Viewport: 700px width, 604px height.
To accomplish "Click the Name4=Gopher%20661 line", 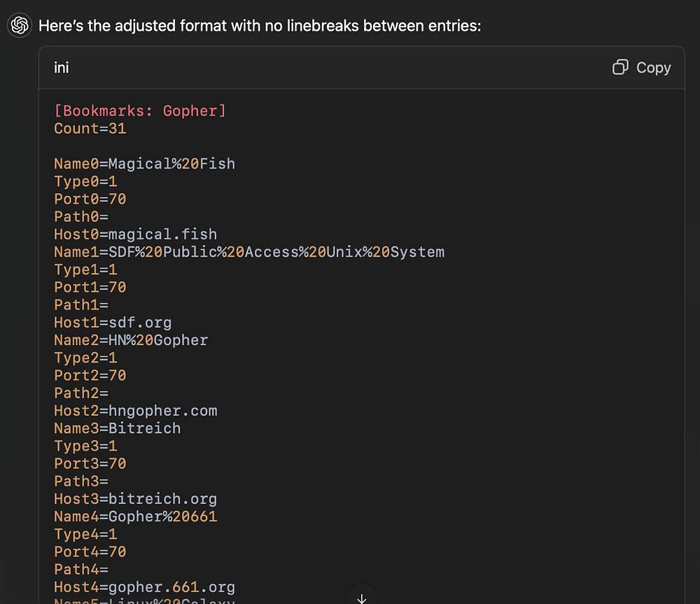I will tap(136, 517).
